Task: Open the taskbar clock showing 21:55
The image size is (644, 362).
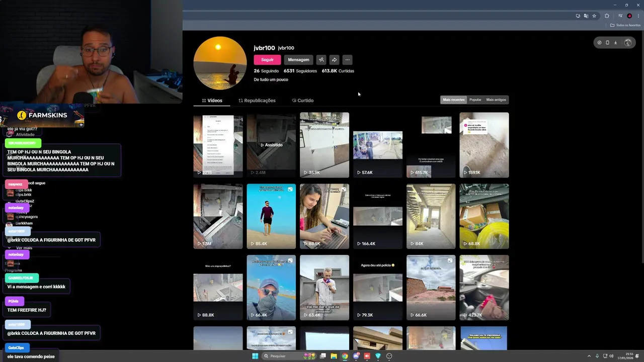Action: pyautogui.click(x=626, y=356)
